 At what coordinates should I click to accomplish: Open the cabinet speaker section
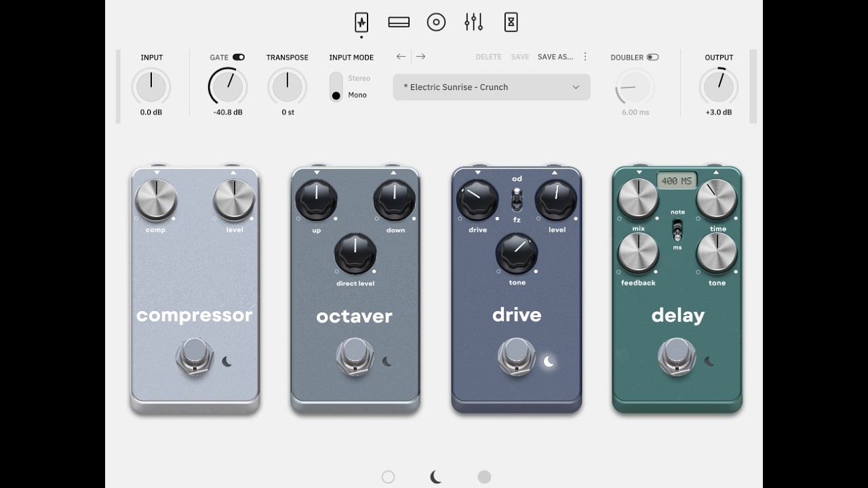[436, 22]
